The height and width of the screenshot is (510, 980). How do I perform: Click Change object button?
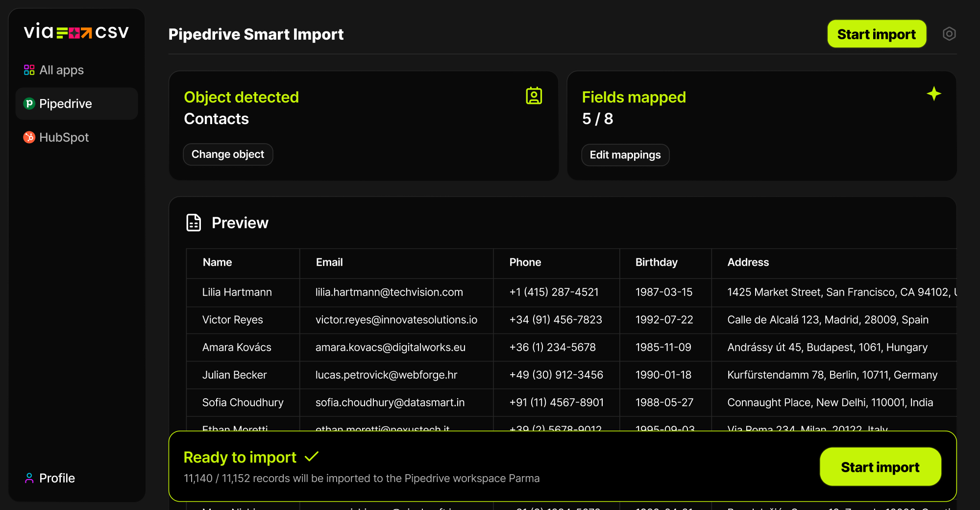pos(228,154)
